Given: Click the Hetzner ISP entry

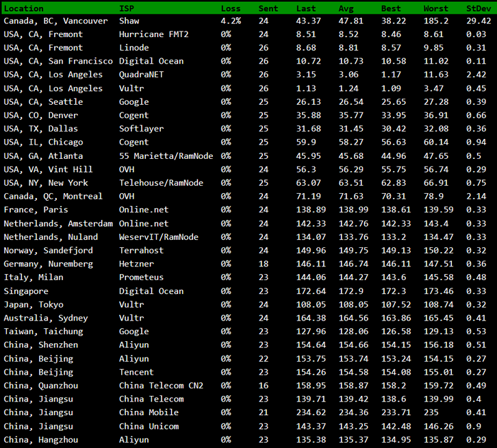Looking at the screenshot, I should point(136,264).
